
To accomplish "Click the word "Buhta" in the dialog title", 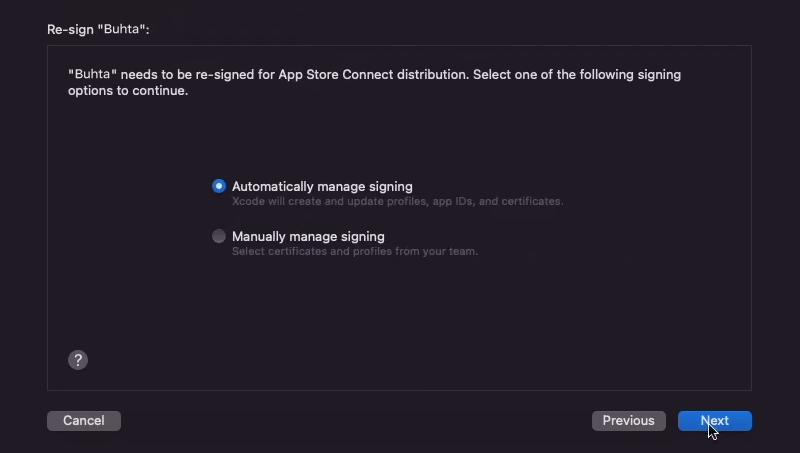I will [122, 29].
